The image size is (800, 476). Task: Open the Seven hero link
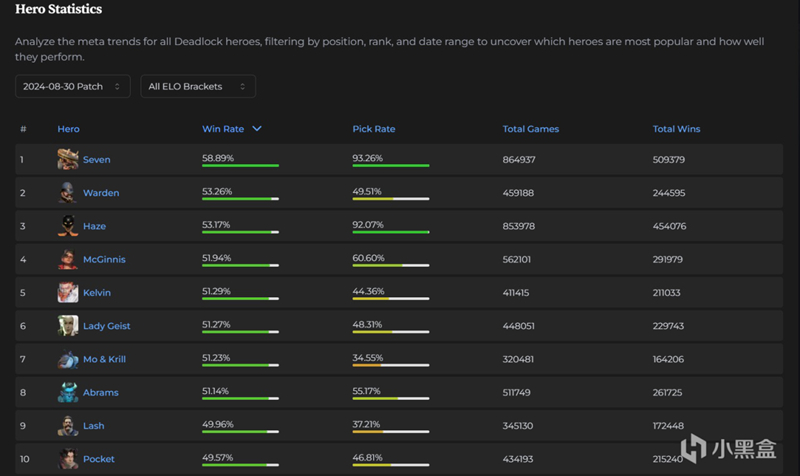[x=96, y=159]
